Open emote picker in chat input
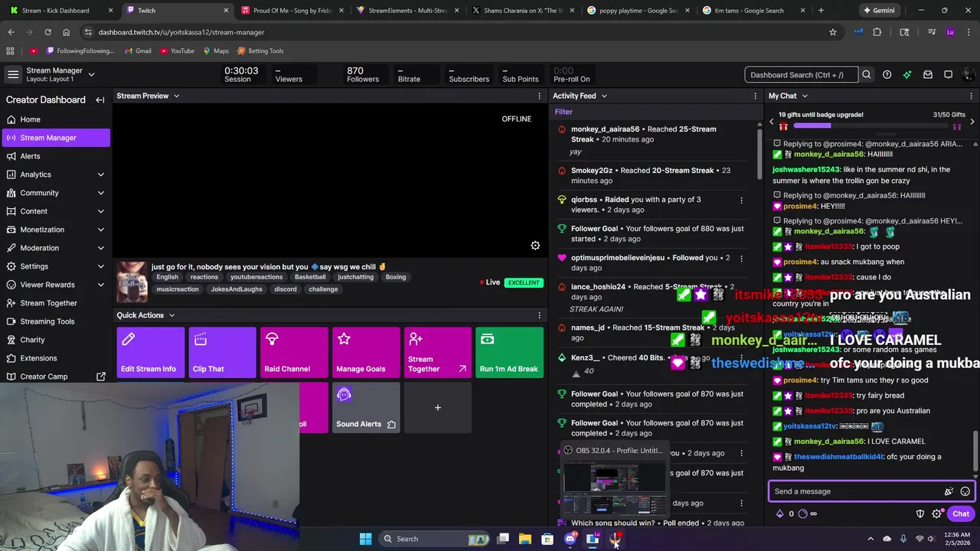 coord(965,491)
